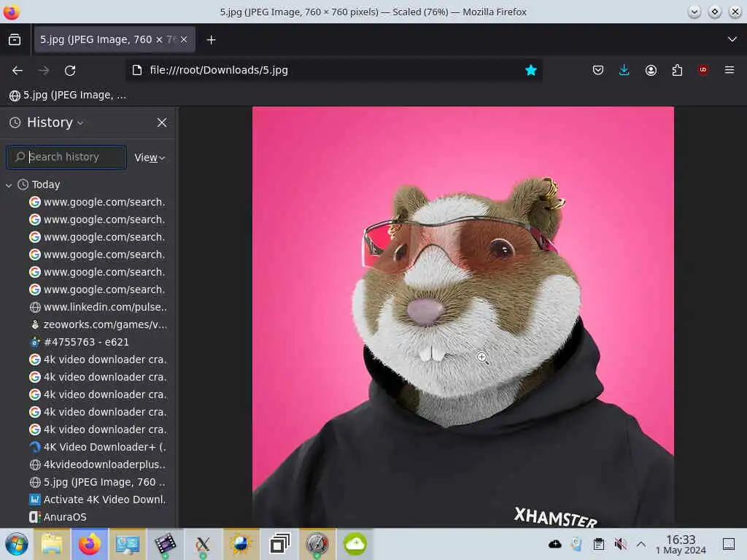Screen dimensions: 747x560
Task: Collapse the Today history group
Action: click(9, 184)
